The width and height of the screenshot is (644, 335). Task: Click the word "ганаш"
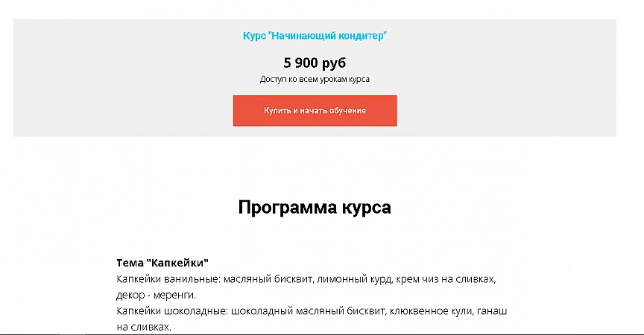click(492, 310)
